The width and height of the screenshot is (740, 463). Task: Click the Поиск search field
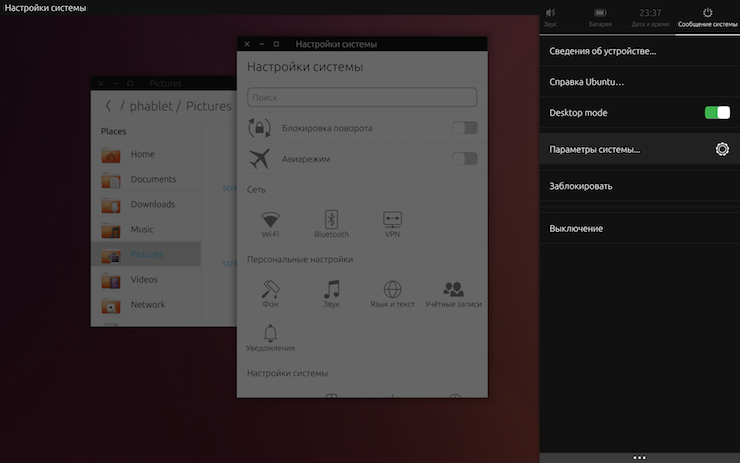click(x=362, y=97)
